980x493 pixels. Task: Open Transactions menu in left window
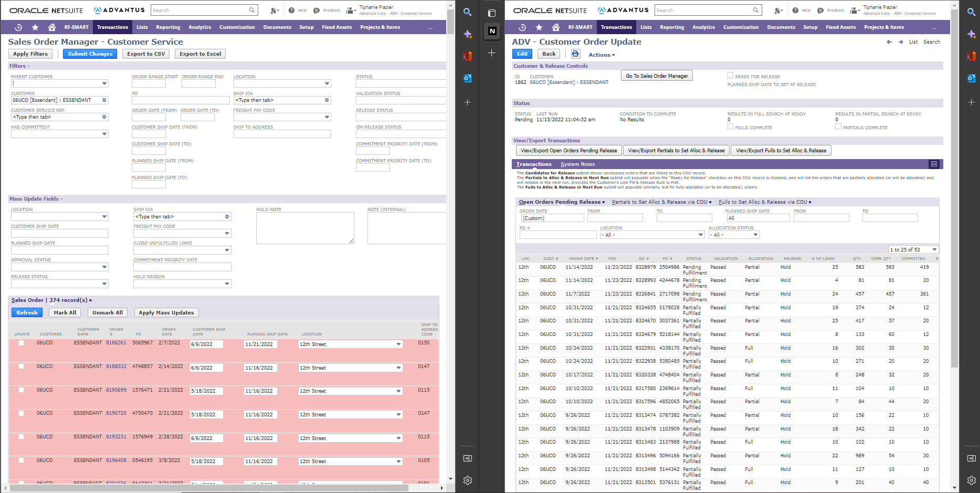click(112, 27)
